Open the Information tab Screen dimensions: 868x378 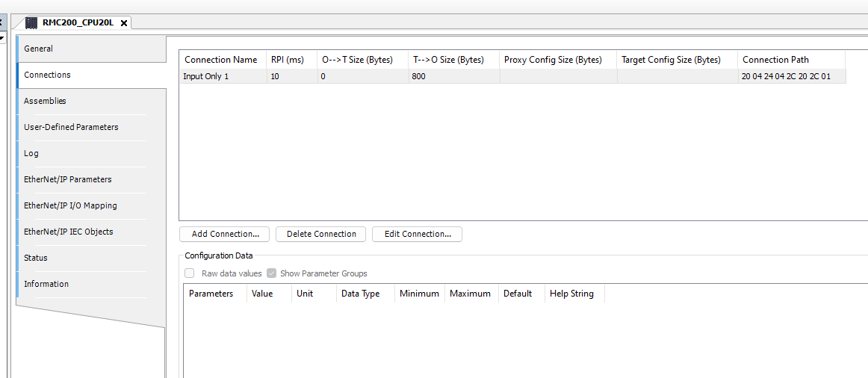(46, 284)
